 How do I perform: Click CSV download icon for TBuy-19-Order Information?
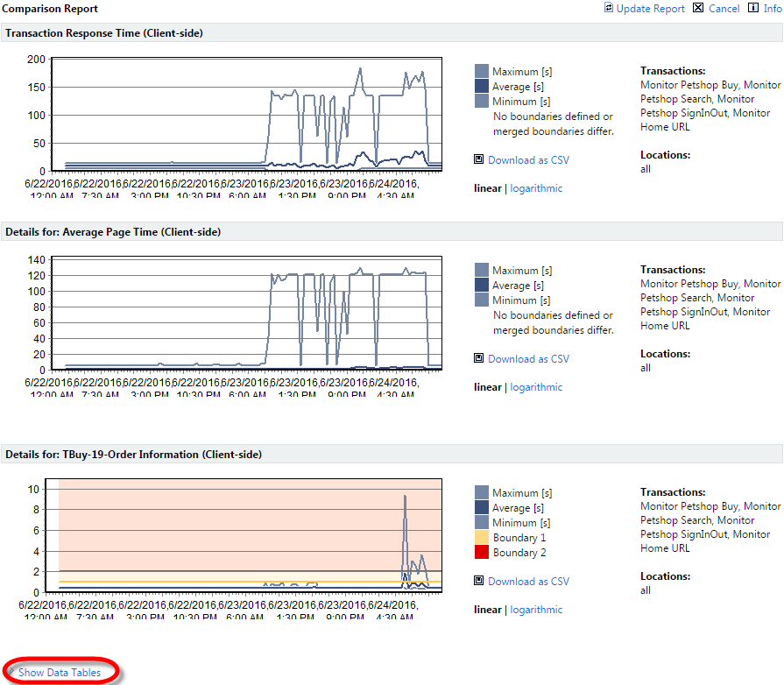click(x=479, y=582)
